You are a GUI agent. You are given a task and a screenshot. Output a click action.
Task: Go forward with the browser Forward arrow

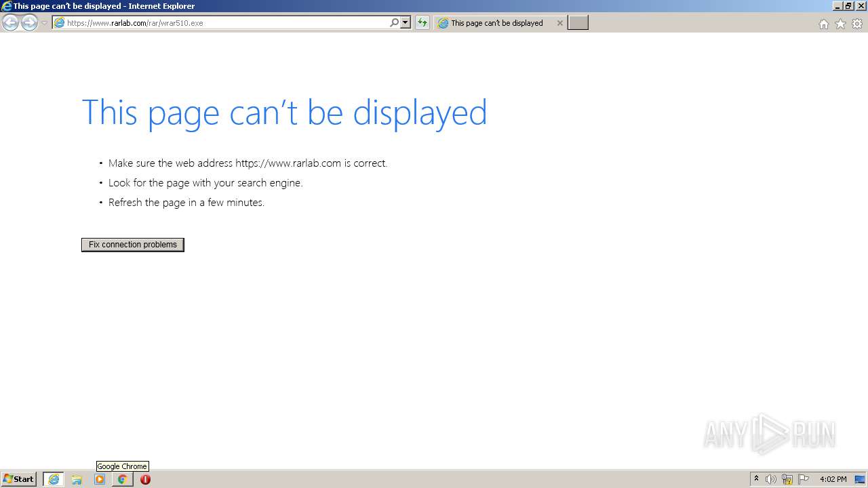coord(29,23)
